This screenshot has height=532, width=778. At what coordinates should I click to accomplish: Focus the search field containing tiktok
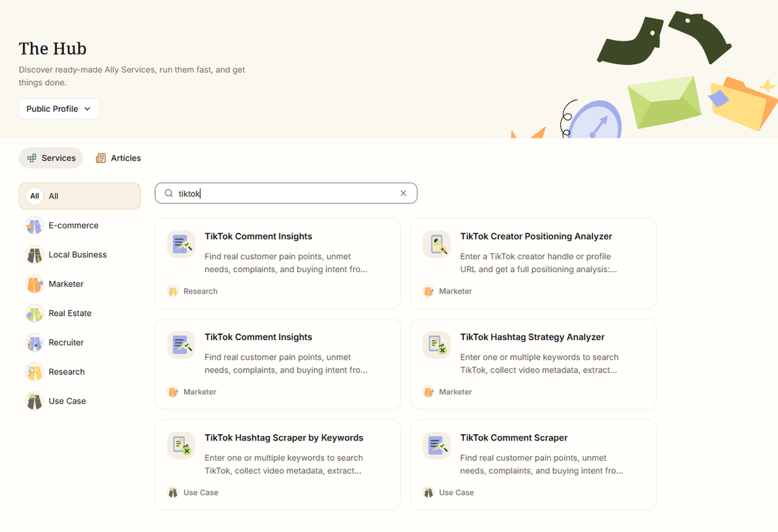point(286,193)
